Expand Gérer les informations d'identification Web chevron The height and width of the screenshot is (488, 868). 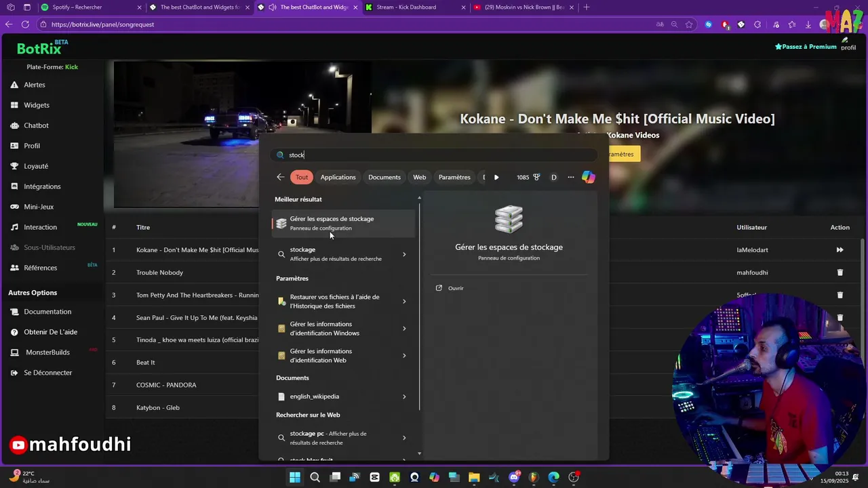(404, 356)
